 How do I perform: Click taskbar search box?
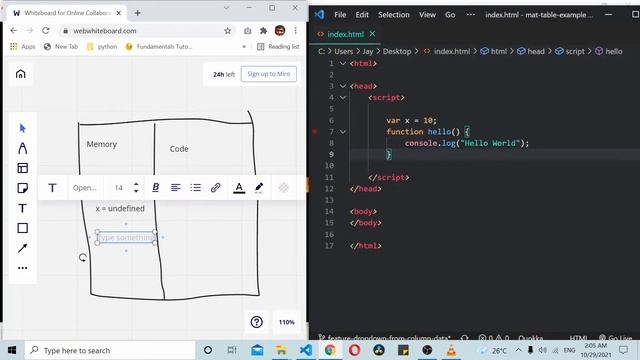110,350
